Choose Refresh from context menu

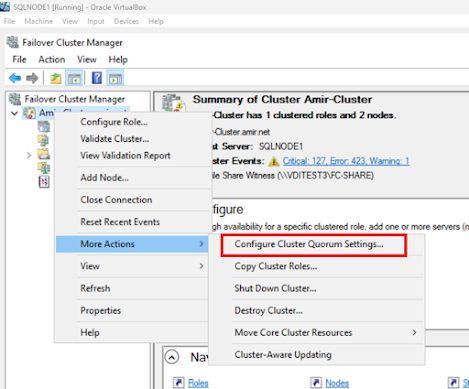95,288
